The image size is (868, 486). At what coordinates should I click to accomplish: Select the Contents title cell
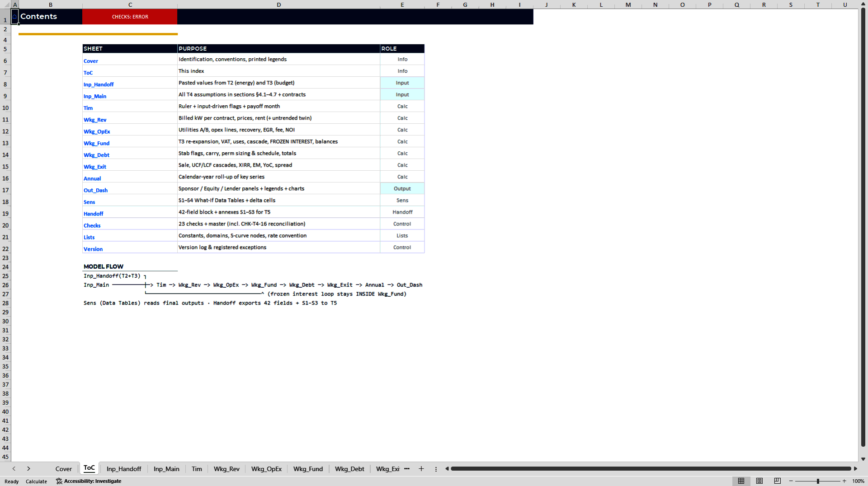[50, 17]
